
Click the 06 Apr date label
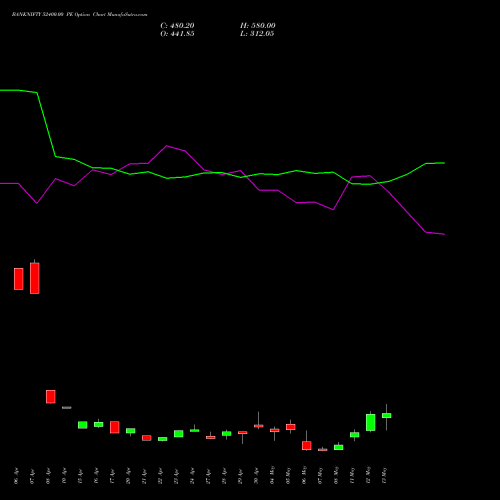click(x=17, y=476)
